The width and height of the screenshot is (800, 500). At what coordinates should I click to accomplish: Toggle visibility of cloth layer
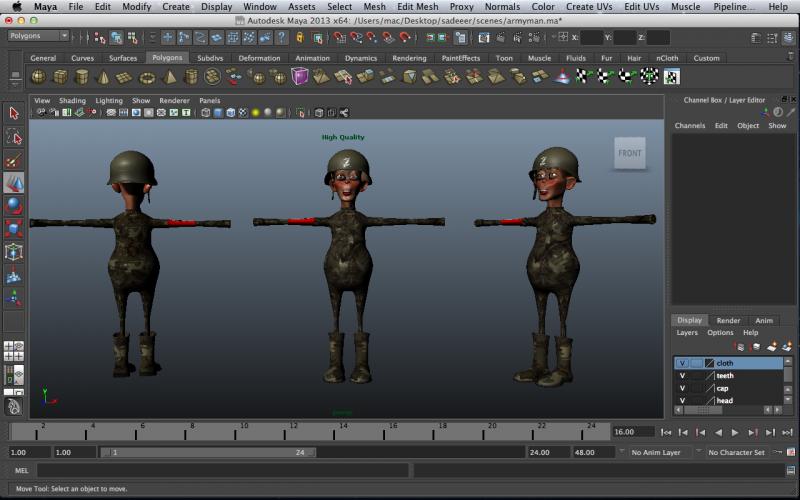[682, 363]
